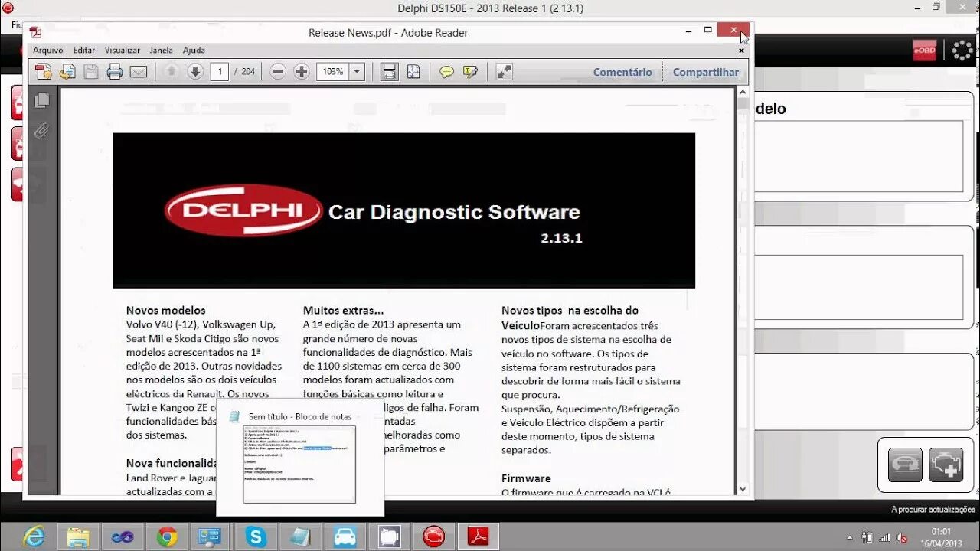Show attachments with the paperclip icon
Image resolution: width=980 pixels, height=551 pixels.
point(42,131)
